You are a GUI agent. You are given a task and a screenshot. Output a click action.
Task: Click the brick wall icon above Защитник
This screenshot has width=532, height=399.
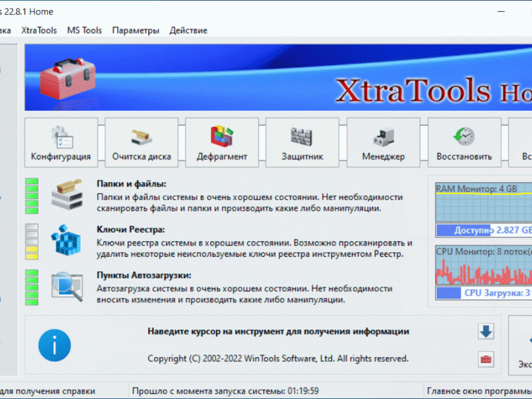pyautogui.click(x=302, y=136)
